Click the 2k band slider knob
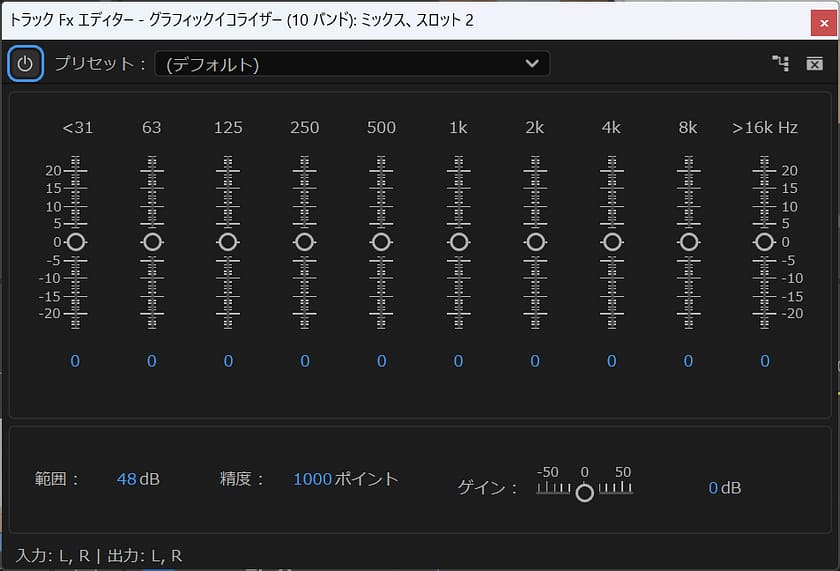840x571 pixels. click(x=535, y=242)
